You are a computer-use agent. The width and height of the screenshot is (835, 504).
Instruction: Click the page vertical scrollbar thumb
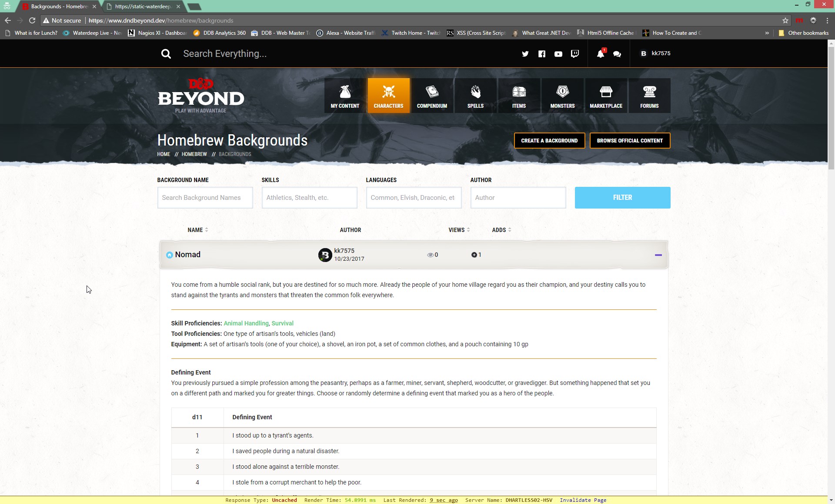[x=831, y=108]
